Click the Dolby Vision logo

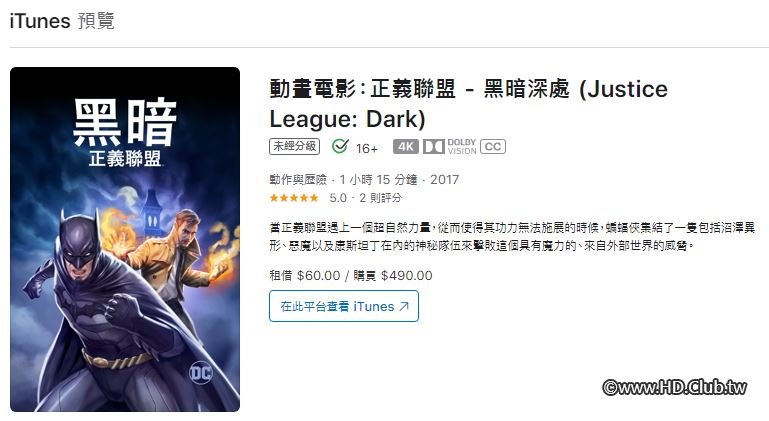point(450,147)
